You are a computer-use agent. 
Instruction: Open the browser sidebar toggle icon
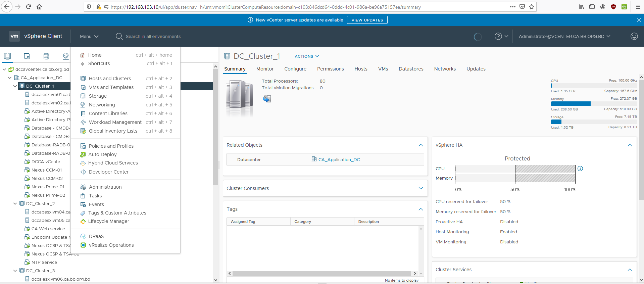point(592,7)
